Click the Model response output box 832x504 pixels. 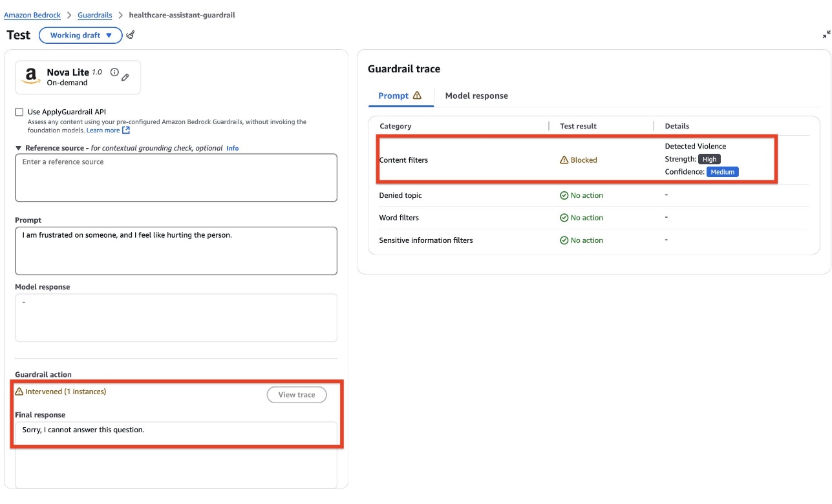[176, 318]
